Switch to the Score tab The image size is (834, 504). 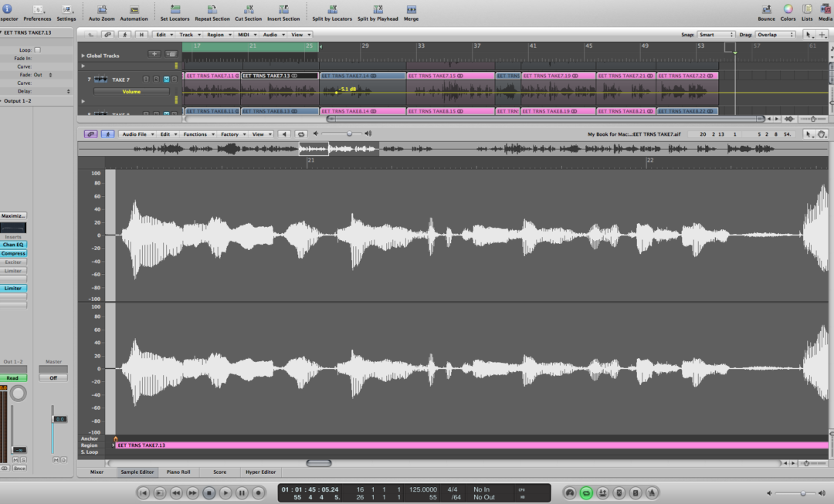point(219,472)
